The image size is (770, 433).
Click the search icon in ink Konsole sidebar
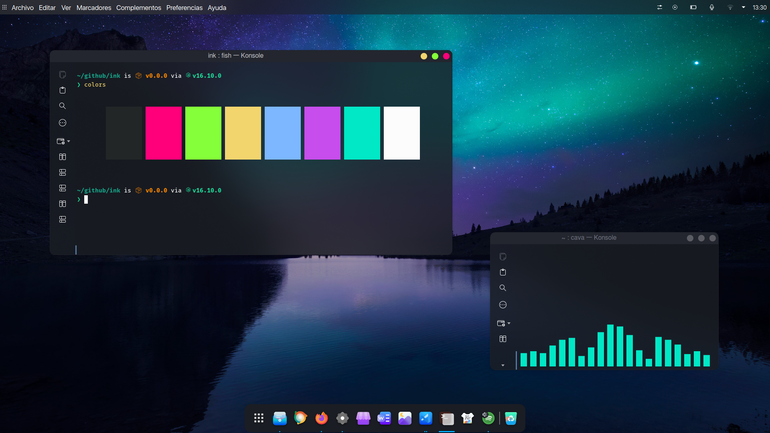coord(62,106)
